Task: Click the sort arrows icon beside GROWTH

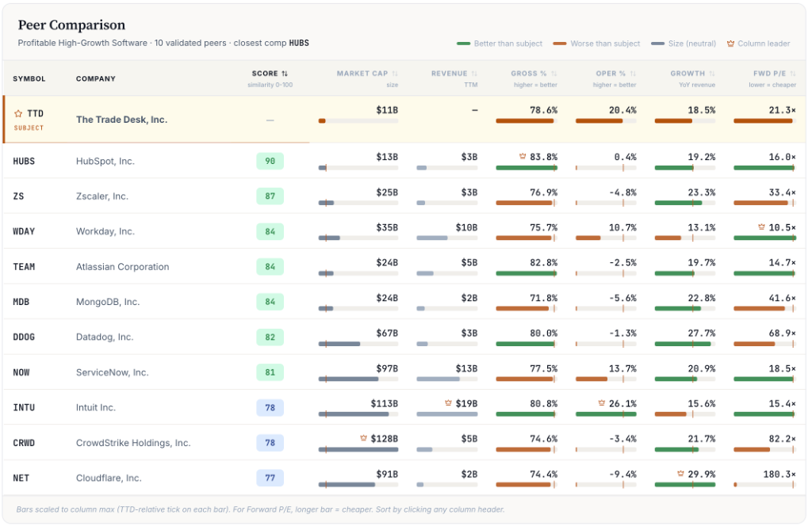Action: click(x=712, y=74)
